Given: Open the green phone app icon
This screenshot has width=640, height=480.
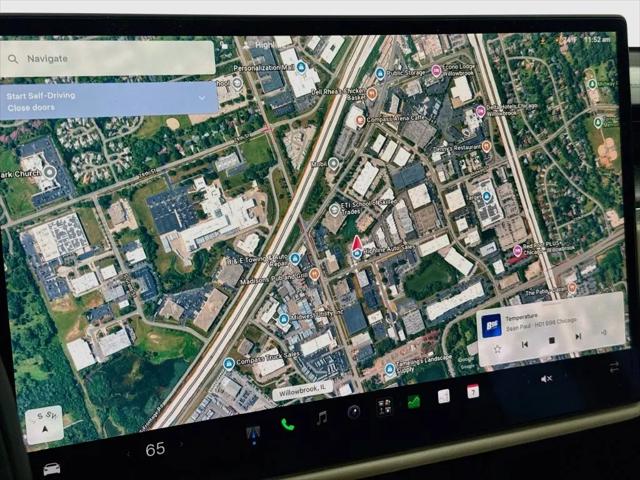Looking at the screenshot, I should pyautogui.click(x=288, y=425).
